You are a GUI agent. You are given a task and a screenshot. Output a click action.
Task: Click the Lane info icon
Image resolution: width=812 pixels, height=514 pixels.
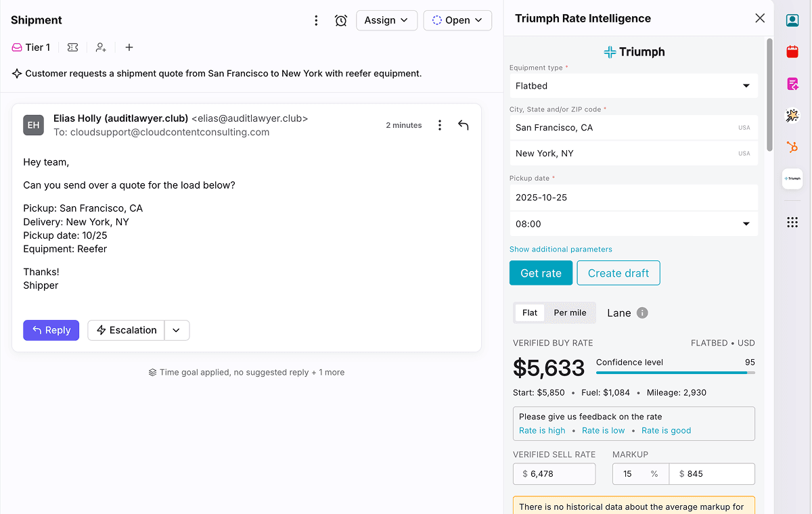tap(642, 312)
